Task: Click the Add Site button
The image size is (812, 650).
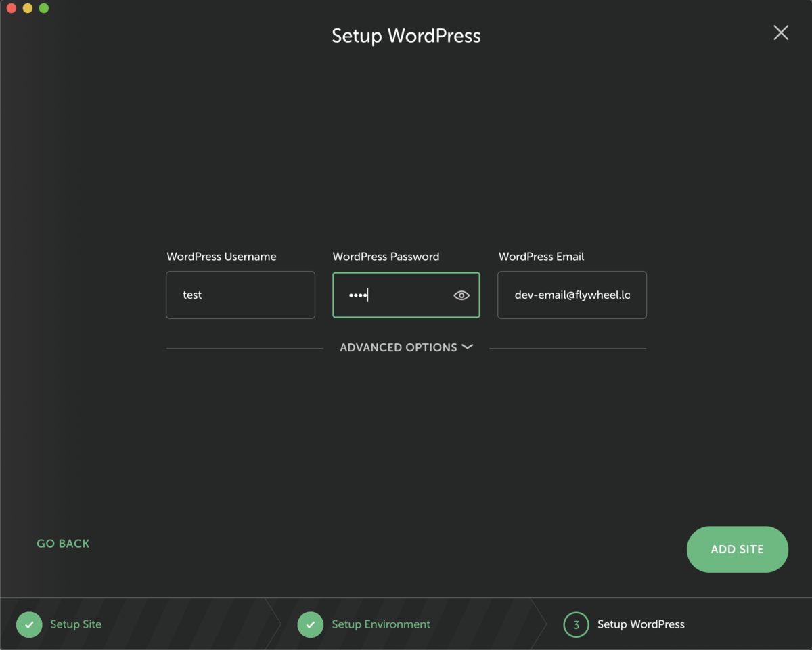Action: point(738,549)
